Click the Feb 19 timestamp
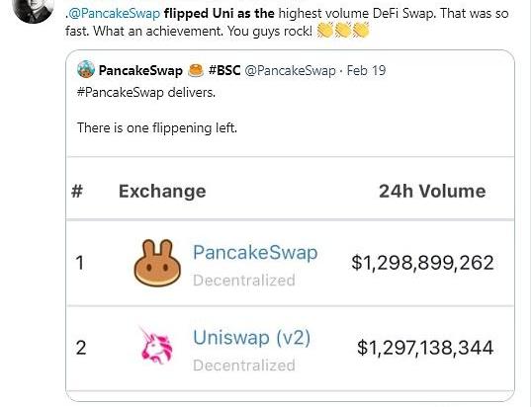The width and height of the screenshot is (532, 407). pyautogui.click(x=366, y=70)
